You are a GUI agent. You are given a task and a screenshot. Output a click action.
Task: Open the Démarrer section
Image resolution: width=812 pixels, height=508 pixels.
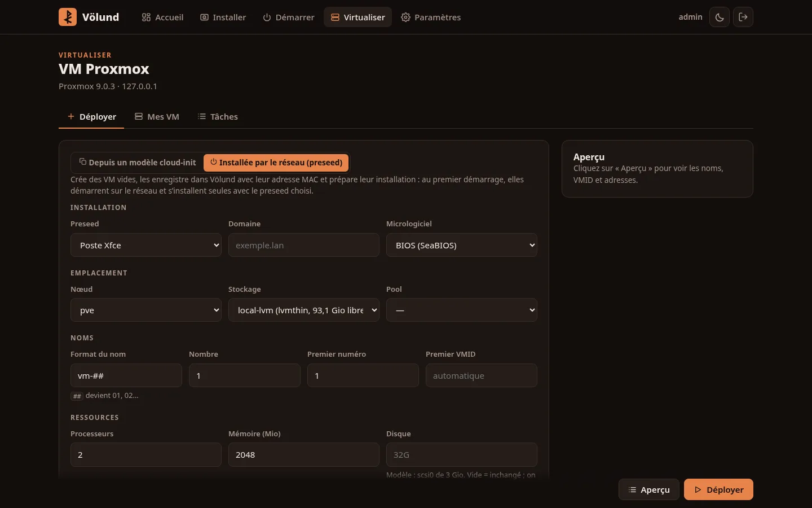pos(289,17)
